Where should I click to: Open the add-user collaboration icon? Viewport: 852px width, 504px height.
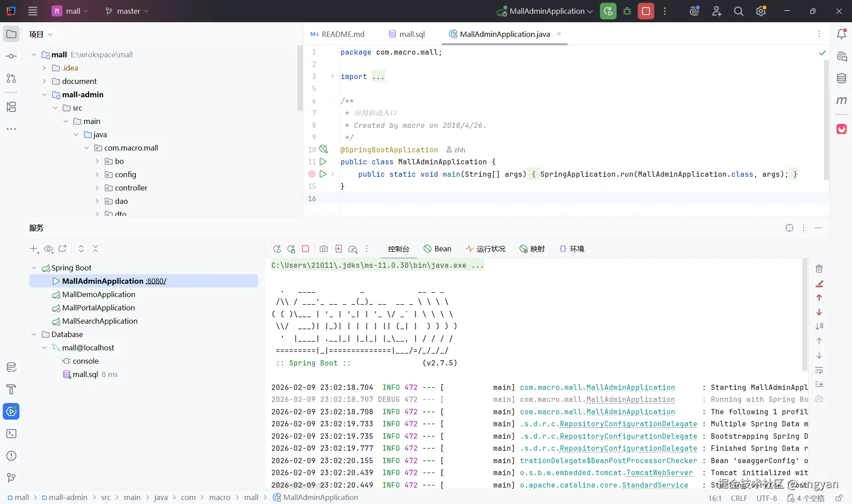717,11
